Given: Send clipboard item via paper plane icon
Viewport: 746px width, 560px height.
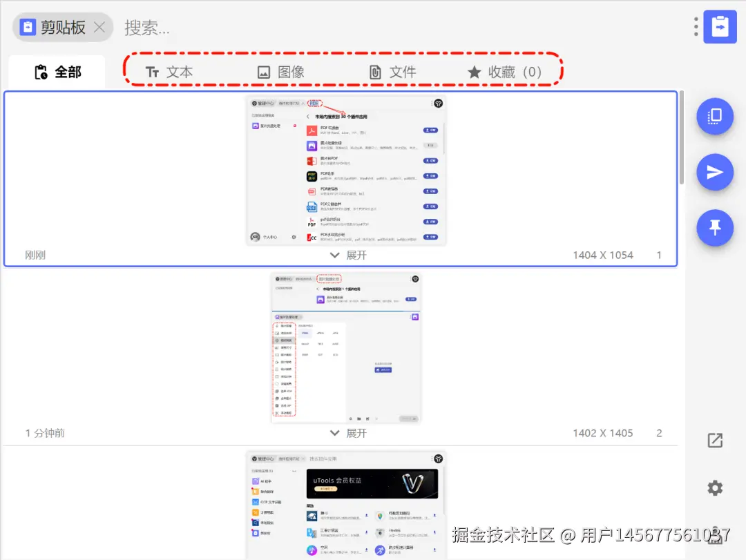Looking at the screenshot, I should coord(715,172).
